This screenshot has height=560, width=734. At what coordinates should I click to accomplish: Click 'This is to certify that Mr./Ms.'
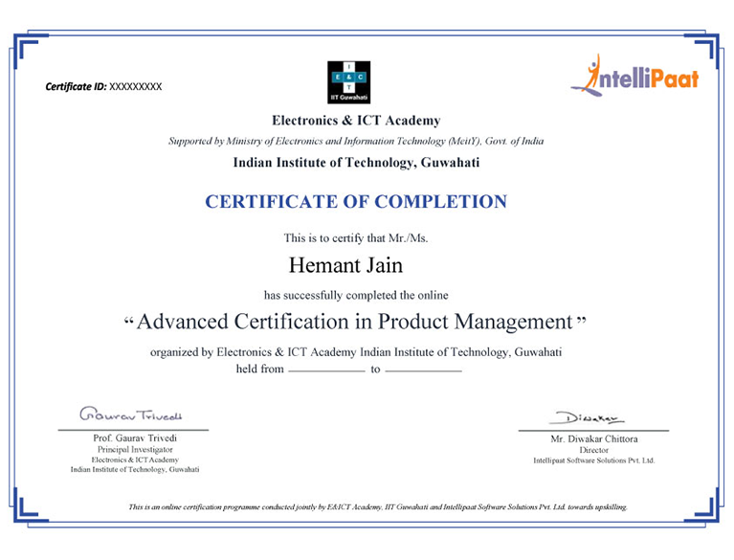point(356,238)
